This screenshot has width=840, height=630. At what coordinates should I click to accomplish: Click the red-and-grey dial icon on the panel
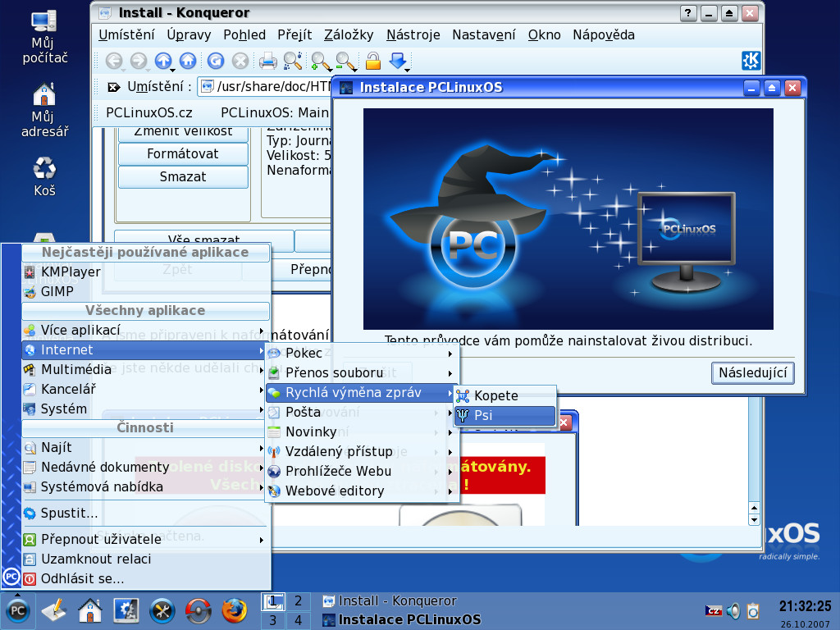199,610
